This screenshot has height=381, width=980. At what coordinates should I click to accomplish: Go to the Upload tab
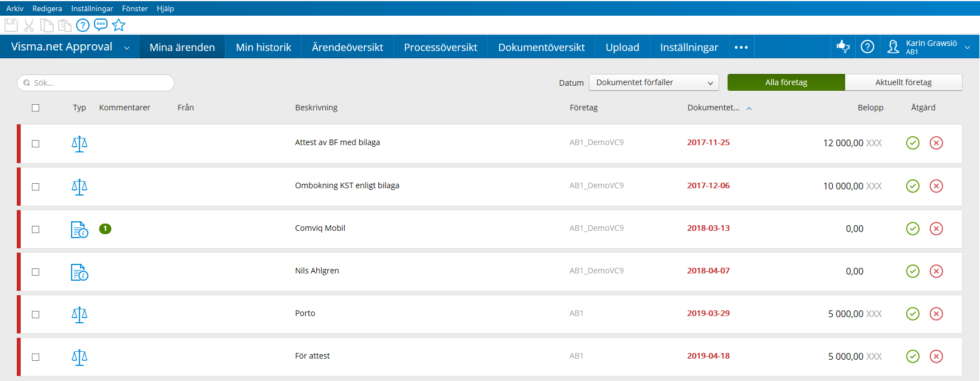pyautogui.click(x=622, y=47)
